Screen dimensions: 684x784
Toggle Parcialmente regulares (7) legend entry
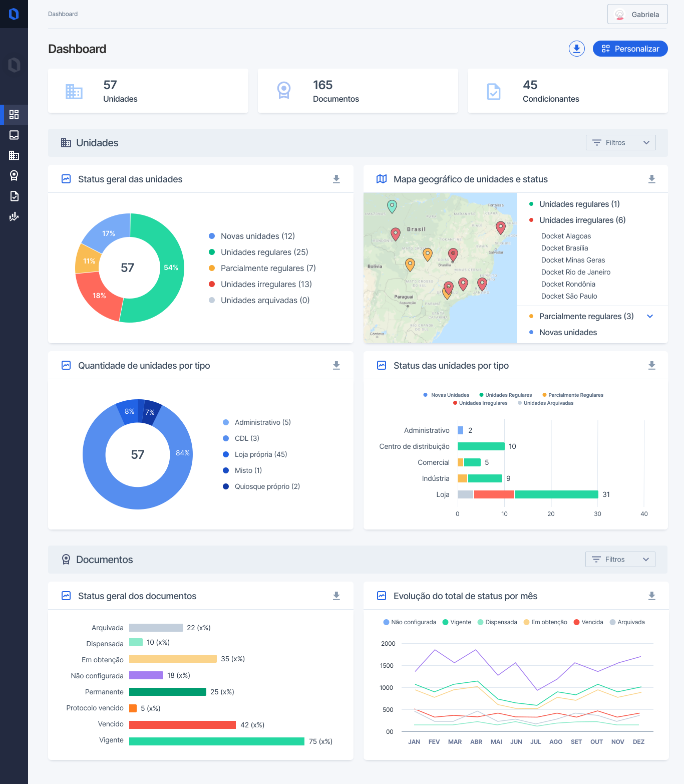coord(262,268)
